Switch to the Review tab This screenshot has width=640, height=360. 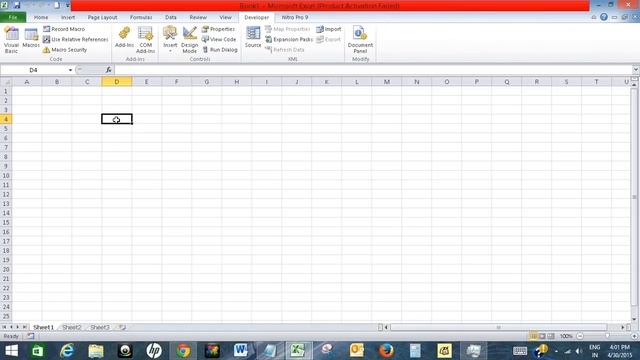(198, 17)
